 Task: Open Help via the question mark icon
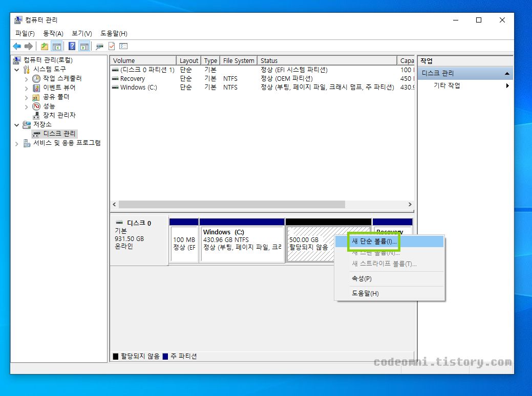[72, 46]
